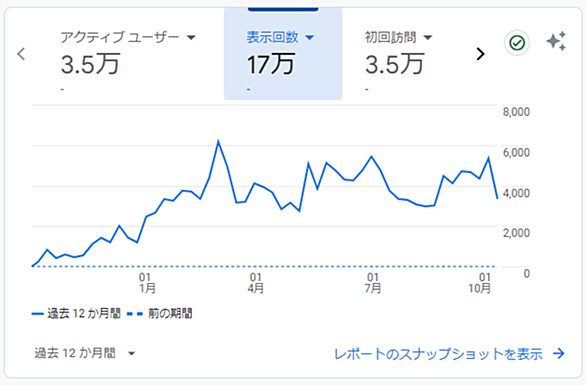Select the 表示回数 17万 metric tab

pyautogui.click(x=283, y=54)
